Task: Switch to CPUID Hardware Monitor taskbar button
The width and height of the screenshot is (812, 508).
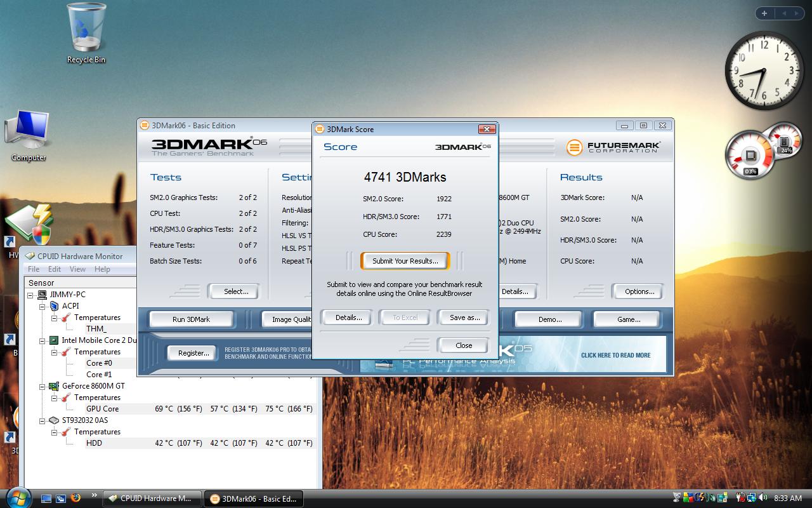Action: [x=152, y=498]
